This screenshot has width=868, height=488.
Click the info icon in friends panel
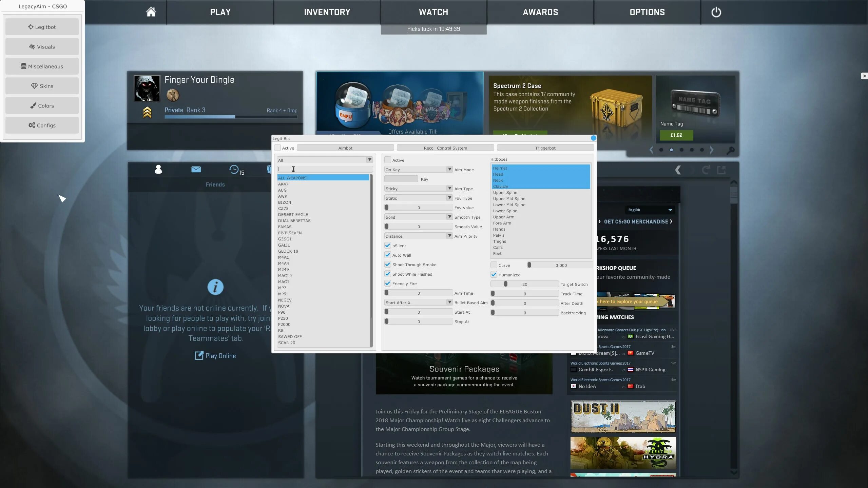(x=215, y=287)
